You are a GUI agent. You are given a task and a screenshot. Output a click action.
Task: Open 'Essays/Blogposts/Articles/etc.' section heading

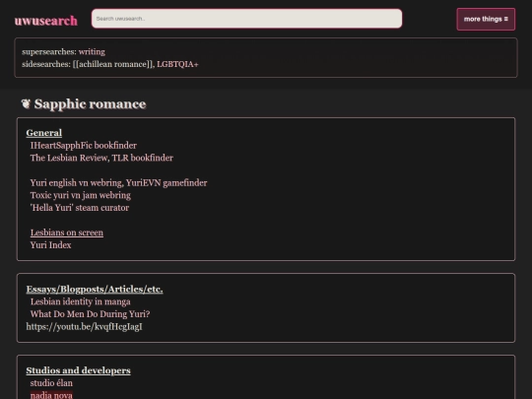pyautogui.click(x=95, y=289)
